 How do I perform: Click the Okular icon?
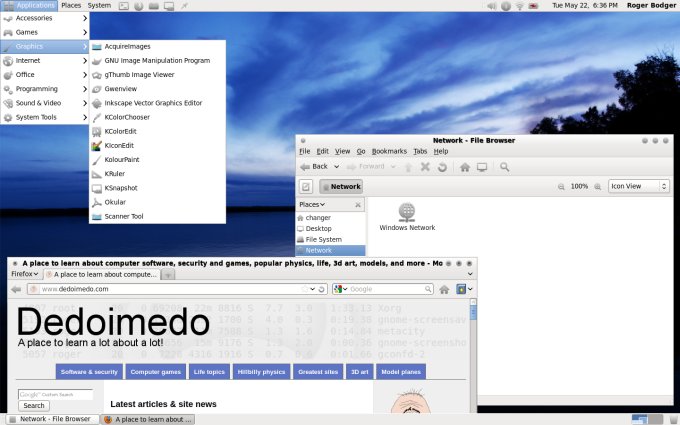pyautogui.click(x=97, y=203)
